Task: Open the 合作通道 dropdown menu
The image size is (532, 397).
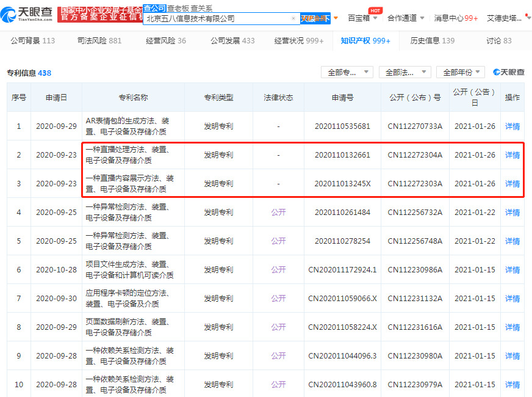Action: [406, 18]
